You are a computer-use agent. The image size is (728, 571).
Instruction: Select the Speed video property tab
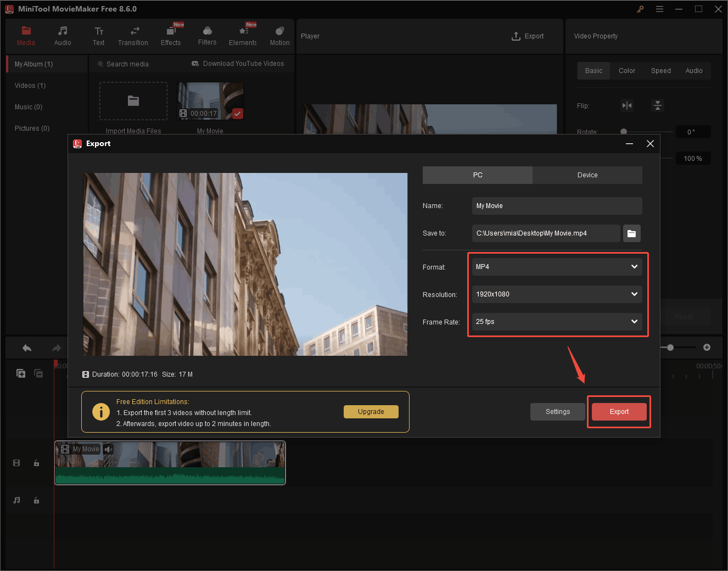(x=661, y=71)
